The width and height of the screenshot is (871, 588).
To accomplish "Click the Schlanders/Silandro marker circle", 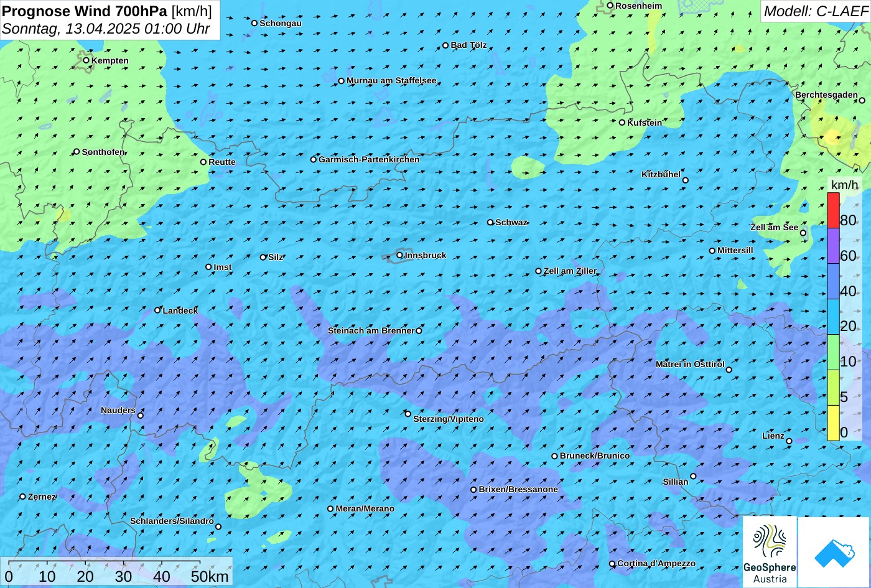I will 218,527.
